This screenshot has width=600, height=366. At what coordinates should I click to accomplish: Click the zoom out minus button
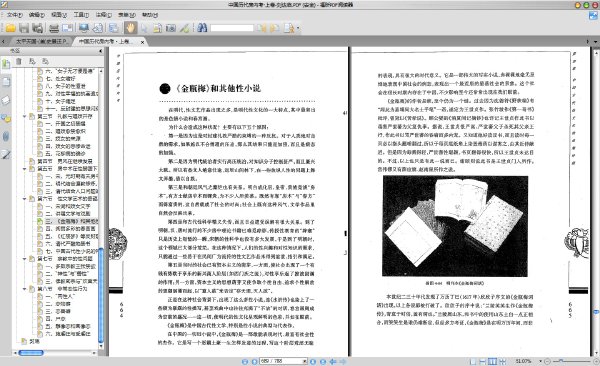click(x=547, y=361)
